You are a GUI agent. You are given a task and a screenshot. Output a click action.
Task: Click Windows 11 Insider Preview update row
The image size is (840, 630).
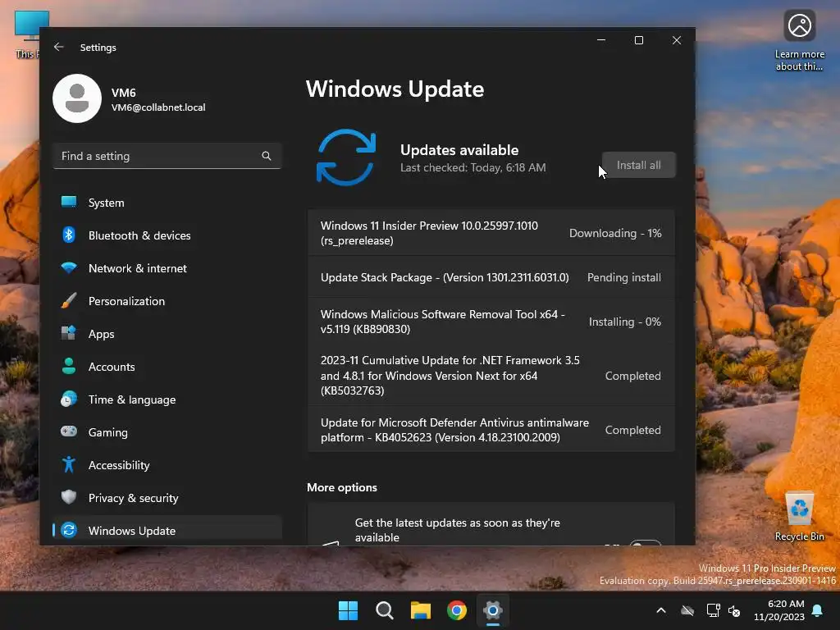[491, 233]
